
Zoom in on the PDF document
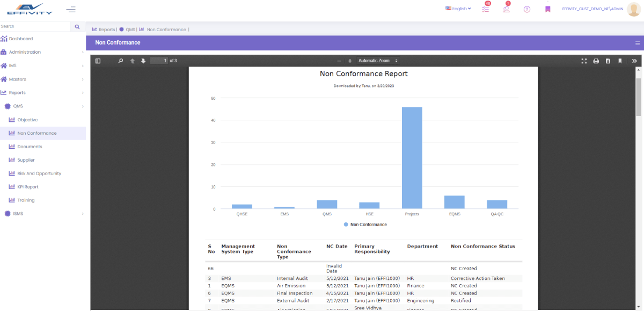coord(349,61)
